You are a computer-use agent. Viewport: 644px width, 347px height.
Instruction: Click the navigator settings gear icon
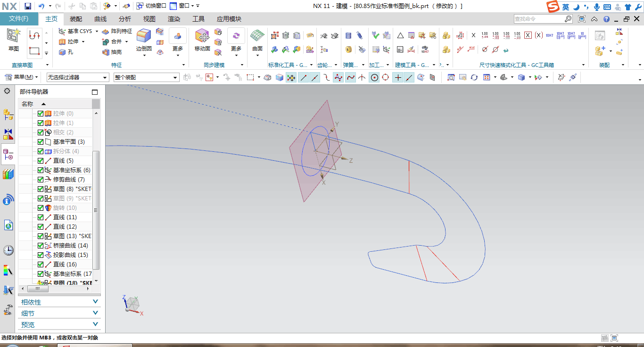pyautogui.click(x=7, y=91)
